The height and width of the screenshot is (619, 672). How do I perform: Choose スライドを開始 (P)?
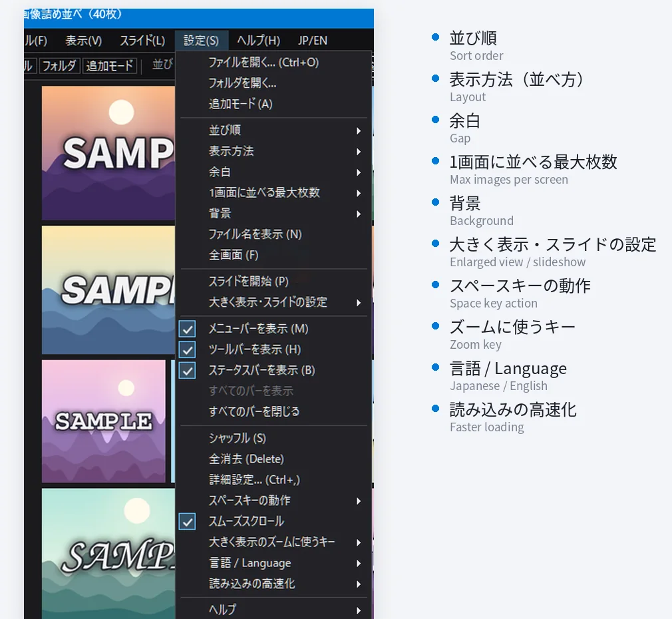[273, 282]
